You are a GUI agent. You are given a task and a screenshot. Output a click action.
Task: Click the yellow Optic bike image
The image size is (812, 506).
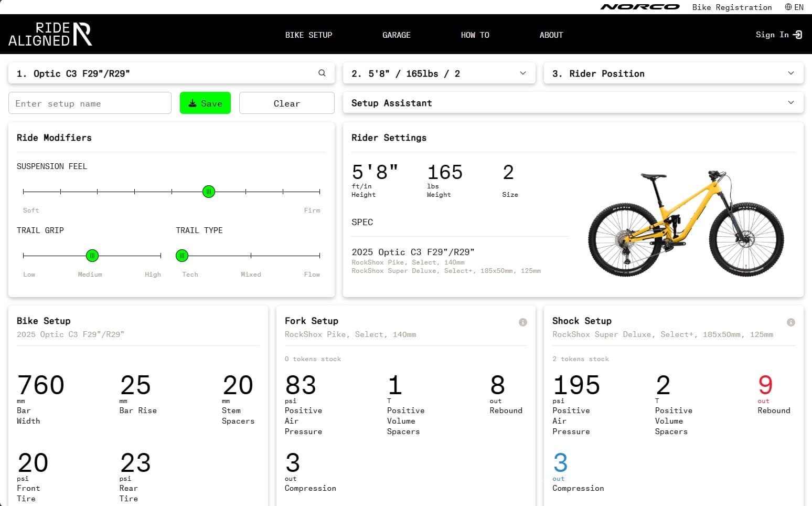point(686,223)
